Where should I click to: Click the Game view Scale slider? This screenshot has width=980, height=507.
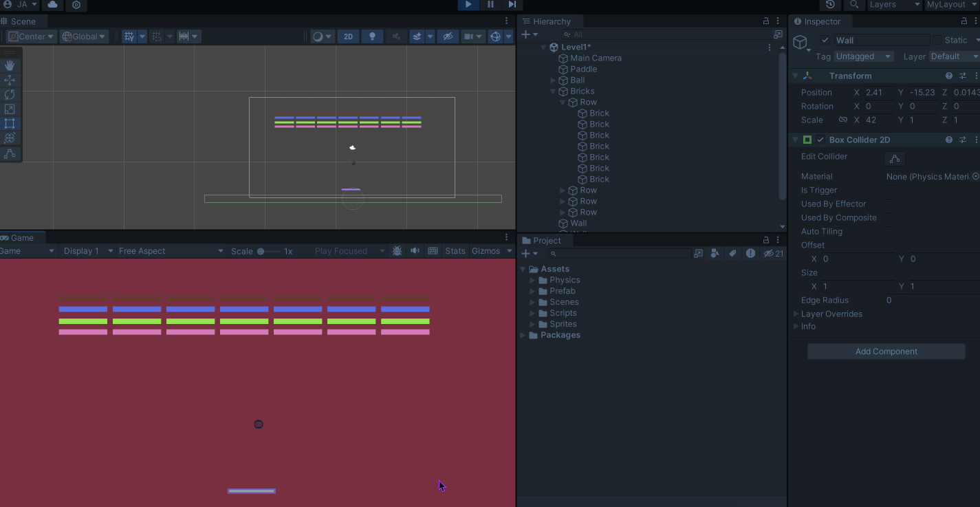coord(269,251)
